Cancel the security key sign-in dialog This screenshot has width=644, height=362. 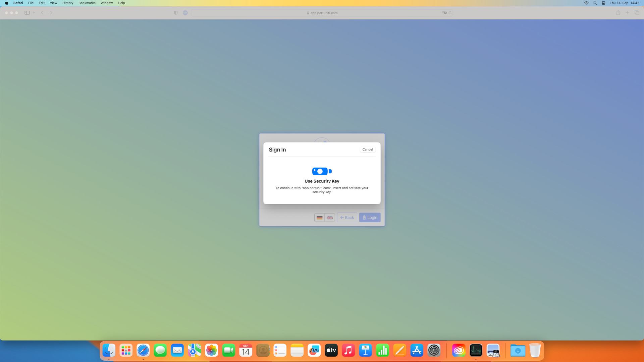point(368,149)
